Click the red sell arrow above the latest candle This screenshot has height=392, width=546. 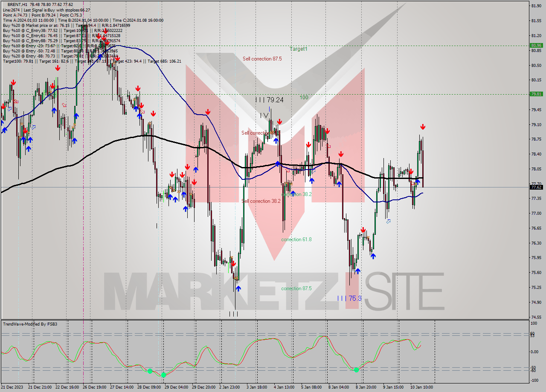coord(423,127)
